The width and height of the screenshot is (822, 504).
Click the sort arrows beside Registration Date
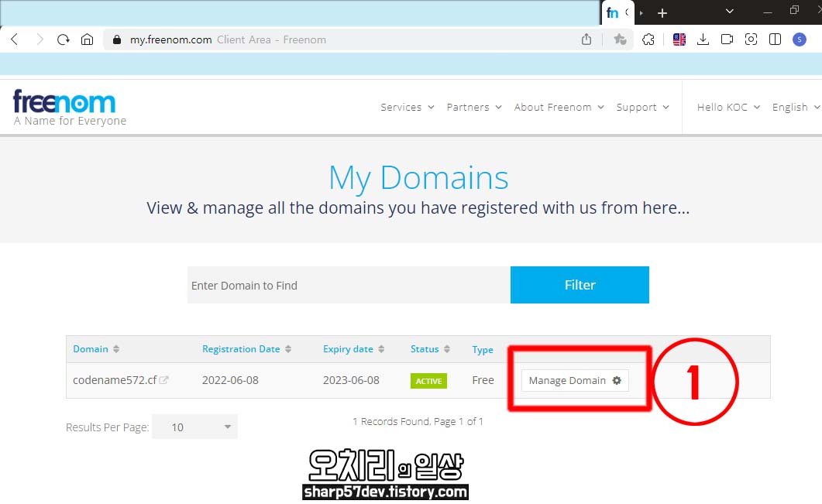(x=287, y=349)
